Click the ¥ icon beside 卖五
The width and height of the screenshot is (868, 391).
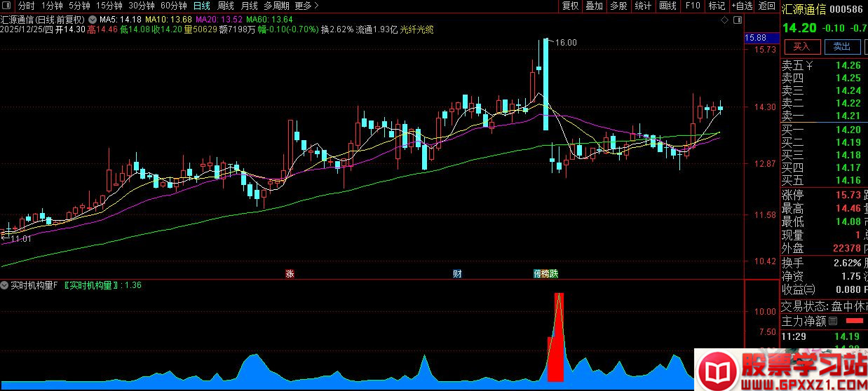pos(809,66)
